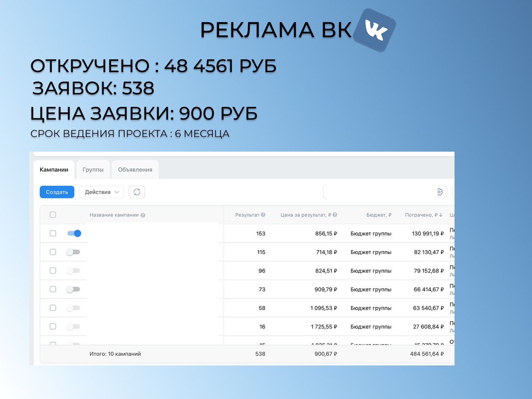Click the 909,79 ₽ price cell
532x399 pixels.
click(x=326, y=289)
